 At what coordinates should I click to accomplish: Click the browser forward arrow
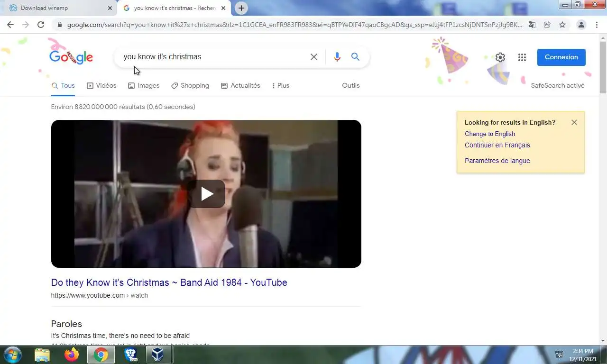[x=26, y=25]
